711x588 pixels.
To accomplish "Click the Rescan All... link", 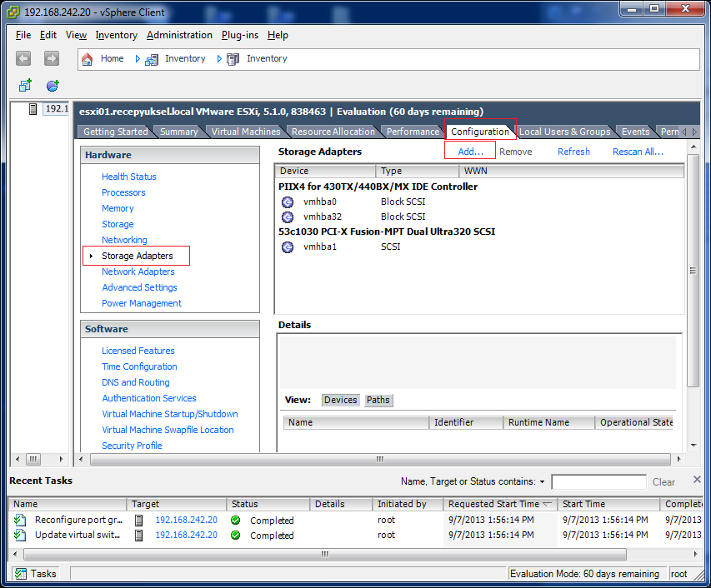I will click(638, 152).
